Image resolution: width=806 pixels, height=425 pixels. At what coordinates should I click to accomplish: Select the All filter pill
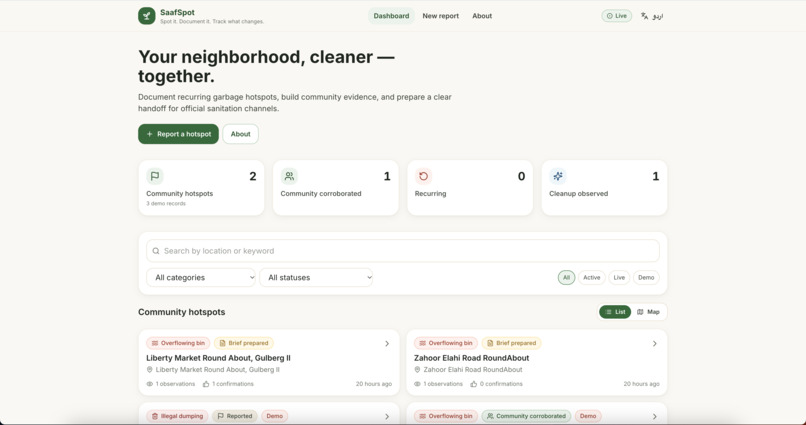(x=566, y=278)
